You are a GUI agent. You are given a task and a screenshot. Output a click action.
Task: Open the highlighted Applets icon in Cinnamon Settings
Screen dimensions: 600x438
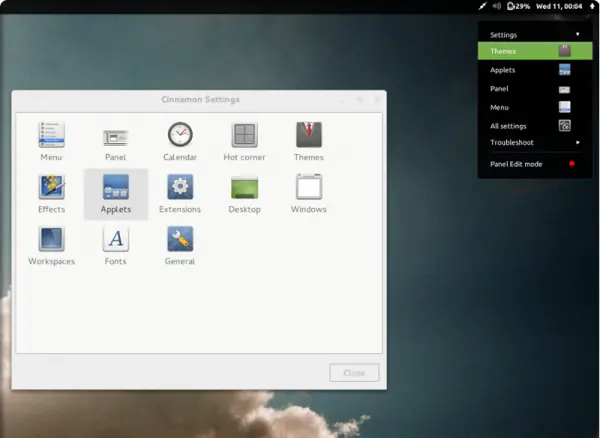[x=116, y=187]
